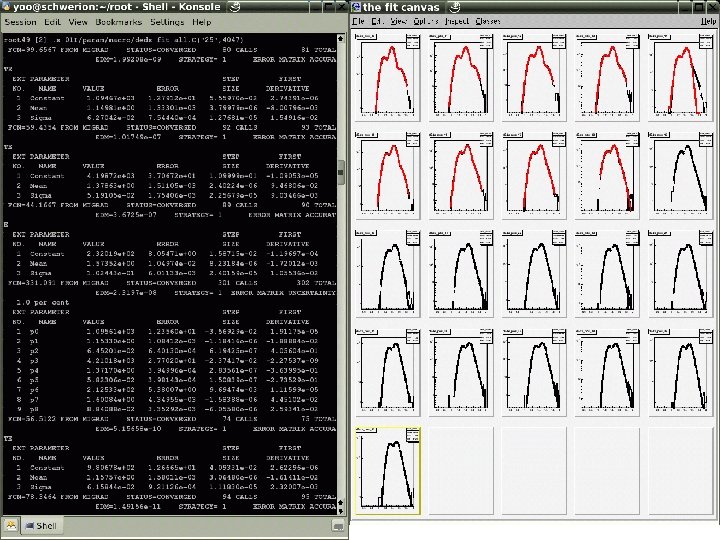Click the "p3" parameter row in the terminal
The width and height of the screenshot is (720, 540).
point(167,360)
